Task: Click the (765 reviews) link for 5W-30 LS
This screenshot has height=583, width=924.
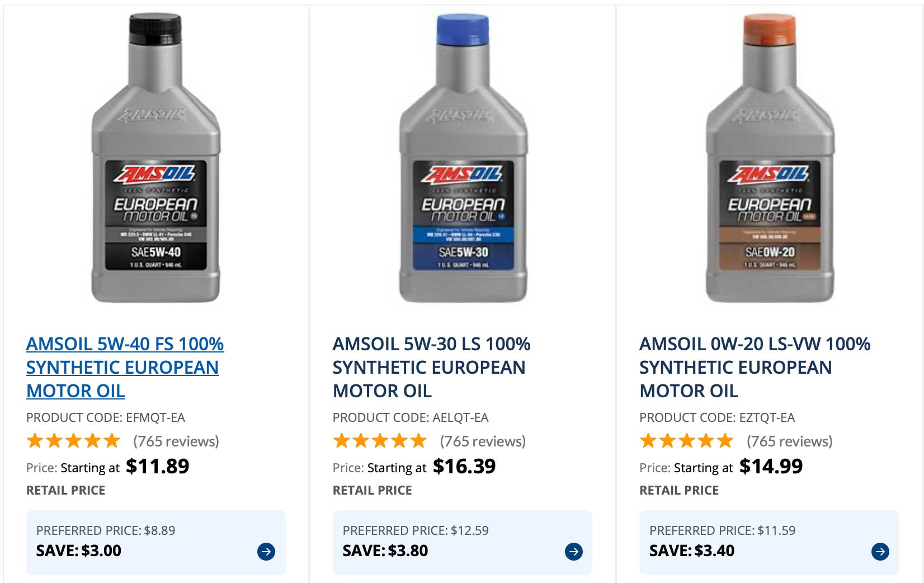Action: [482, 441]
